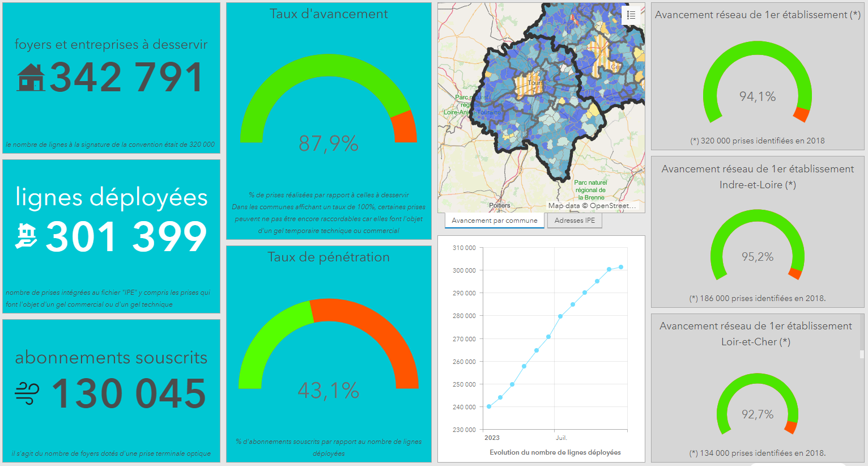This screenshot has height=466, width=868.
Task: Click the deployed lines icon beside 301 399
Action: tap(26, 236)
